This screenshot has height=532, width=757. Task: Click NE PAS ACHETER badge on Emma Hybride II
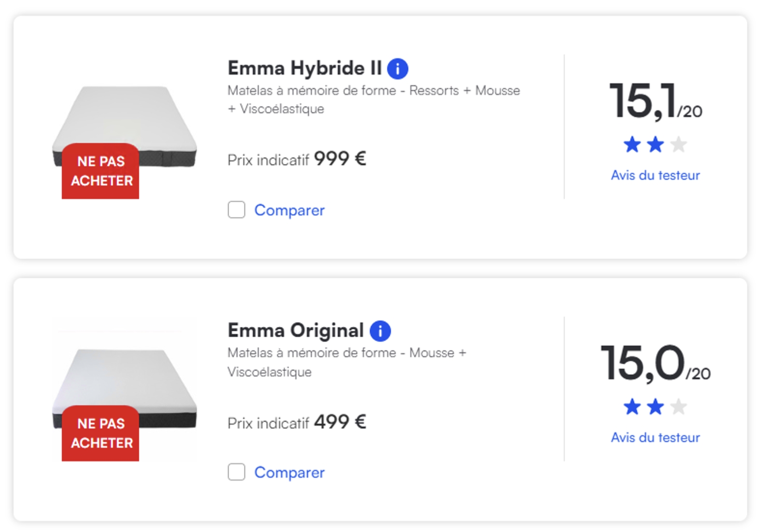tap(100, 171)
